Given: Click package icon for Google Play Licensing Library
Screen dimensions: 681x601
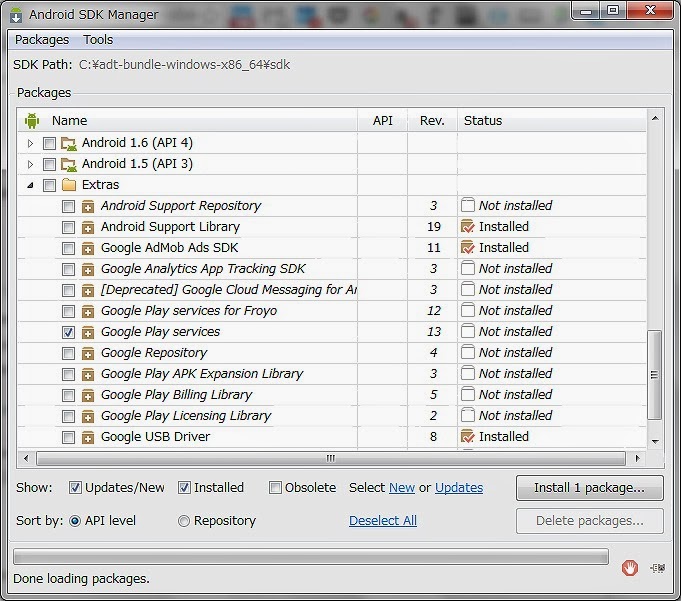Looking at the screenshot, I should [88, 416].
